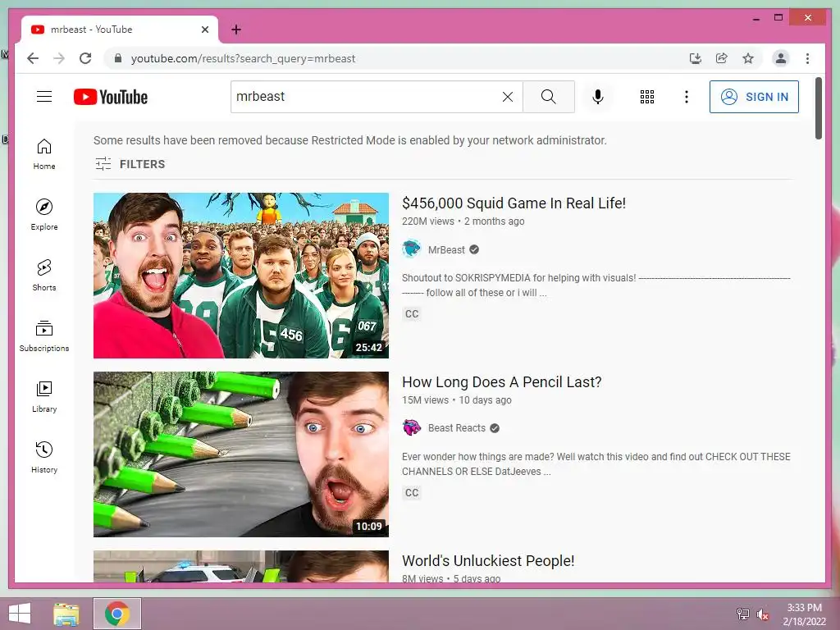Viewport: 840px width, 630px height.
Task: Click the Restricted Mode notice text
Action: click(349, 140)
